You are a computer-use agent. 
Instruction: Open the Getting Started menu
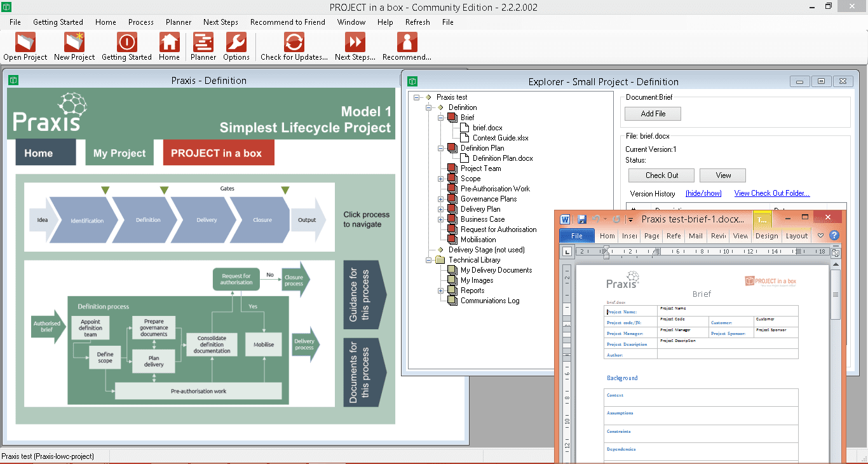click(x=58, y=22)
